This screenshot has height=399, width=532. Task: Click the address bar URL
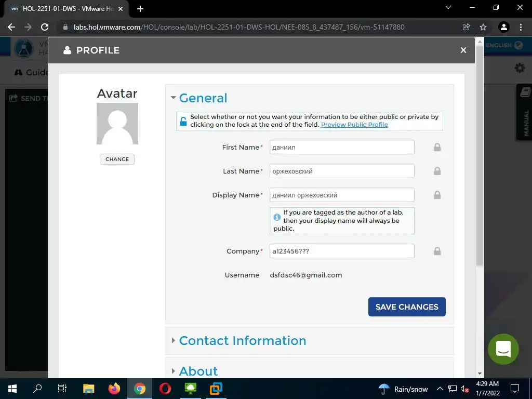[x=239, y=27]
